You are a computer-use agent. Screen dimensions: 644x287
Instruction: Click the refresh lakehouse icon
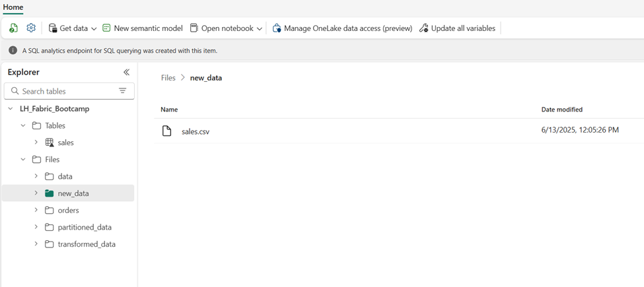(x=14, y=28)
